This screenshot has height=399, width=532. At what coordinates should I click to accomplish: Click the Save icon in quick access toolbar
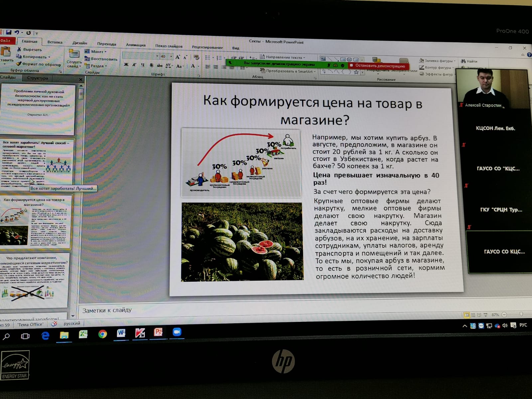[x=9, y=32]
